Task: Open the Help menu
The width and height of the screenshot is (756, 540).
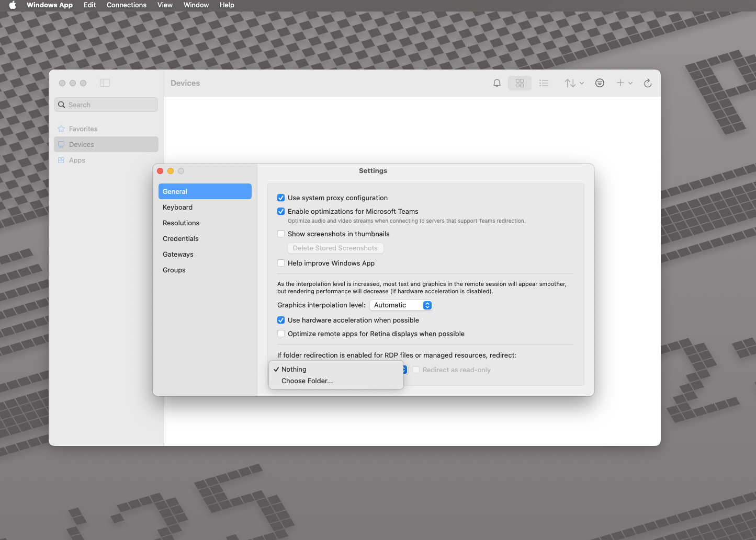Action: click(227, 5)
